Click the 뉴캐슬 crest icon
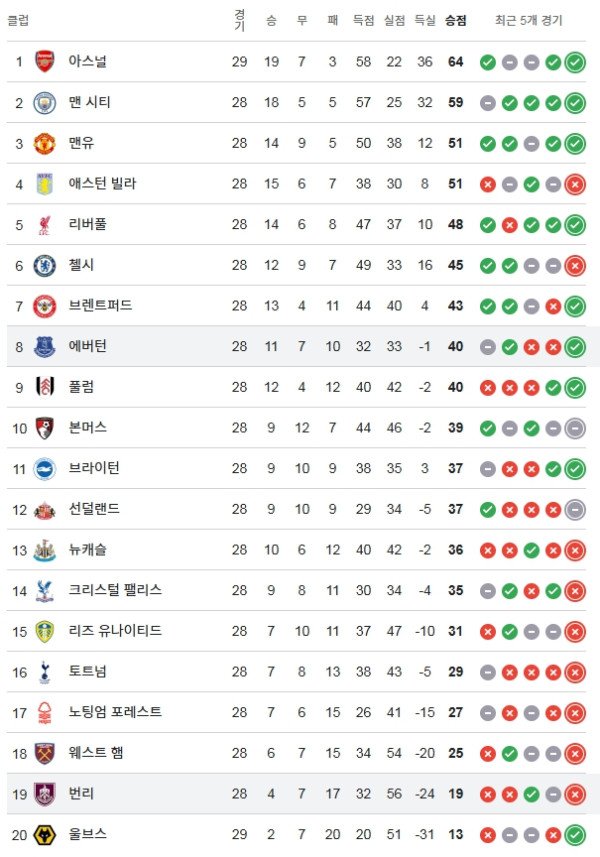This screenshot has width=600, height=857. point(44,547)
